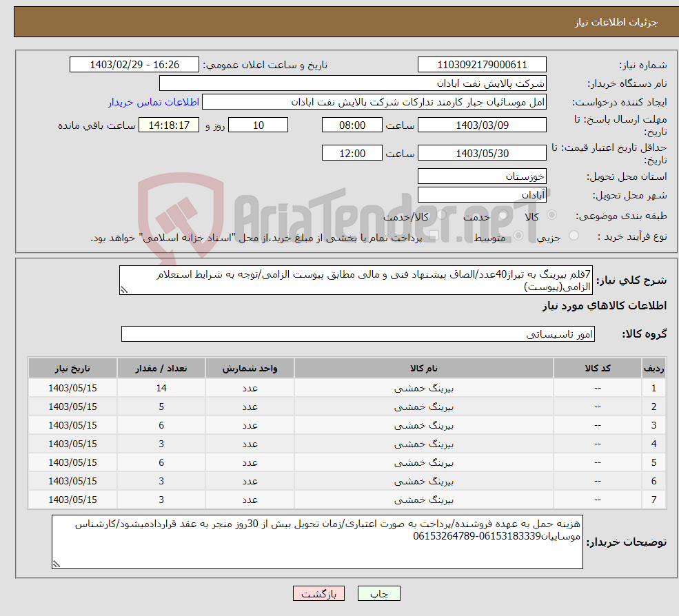Click row 5 item name بیرینگ خمشی
Viewport: 679px width, 616px height.
click(423, 463)
